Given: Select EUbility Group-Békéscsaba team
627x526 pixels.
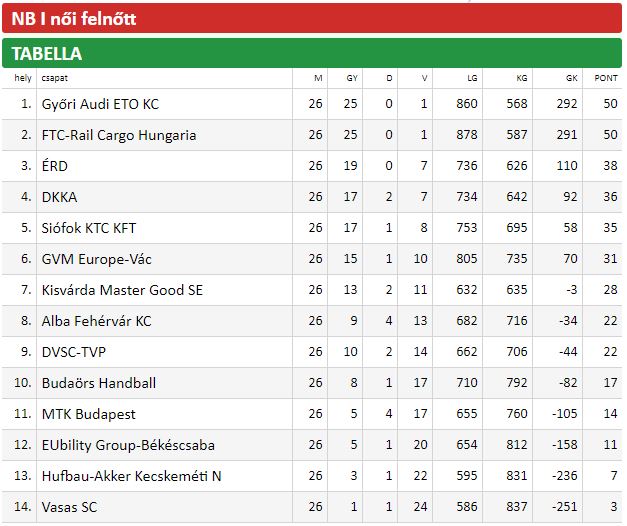Looking at the screenshot, I should click(x=128, y=445).
